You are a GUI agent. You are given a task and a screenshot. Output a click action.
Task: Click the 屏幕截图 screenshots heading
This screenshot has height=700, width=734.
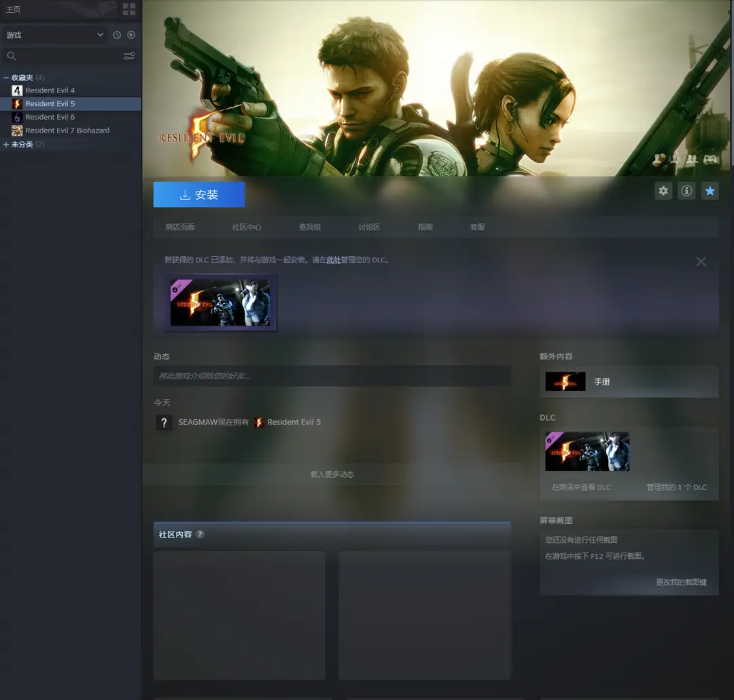click(x=556, y=521)
